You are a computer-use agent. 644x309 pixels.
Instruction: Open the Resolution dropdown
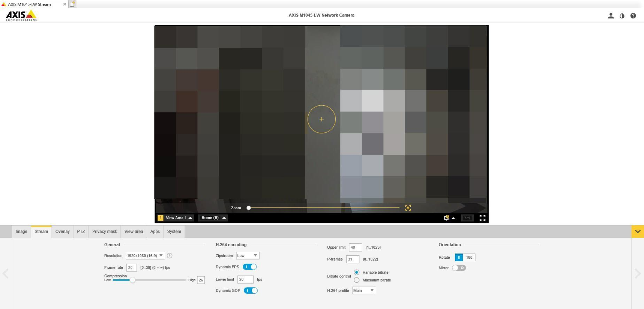pos(145,256)
